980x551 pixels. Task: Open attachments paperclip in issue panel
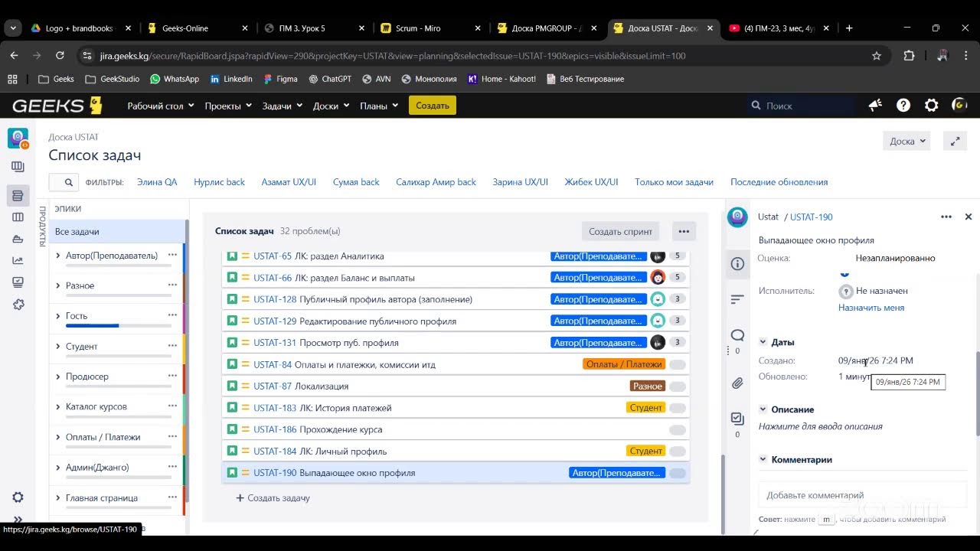[x=737, y=383]
